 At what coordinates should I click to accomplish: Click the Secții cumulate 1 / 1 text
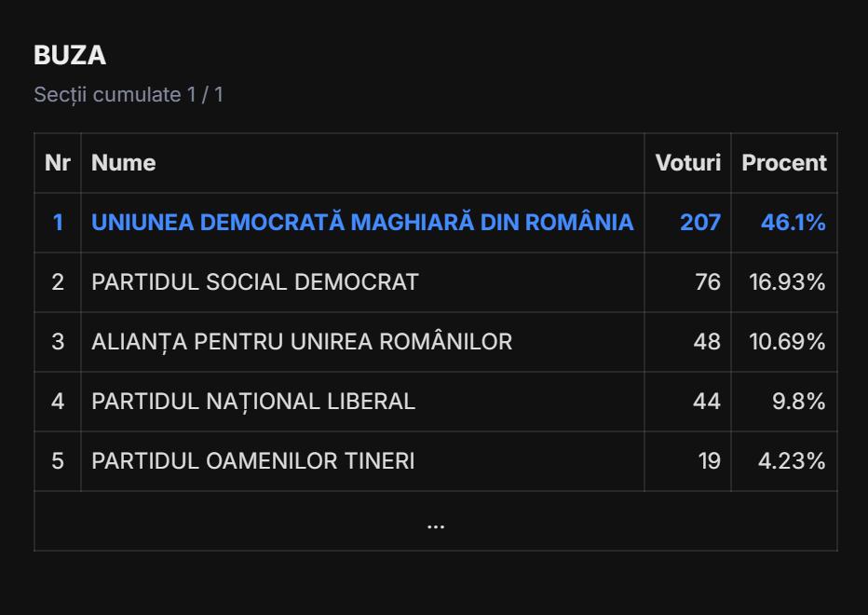pyautogui.click(x=129, y=95)
